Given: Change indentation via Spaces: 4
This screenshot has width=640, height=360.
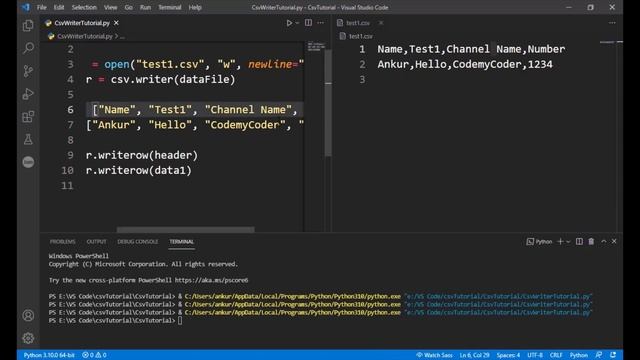Looking at the screenshot, I should coord(508,355).
